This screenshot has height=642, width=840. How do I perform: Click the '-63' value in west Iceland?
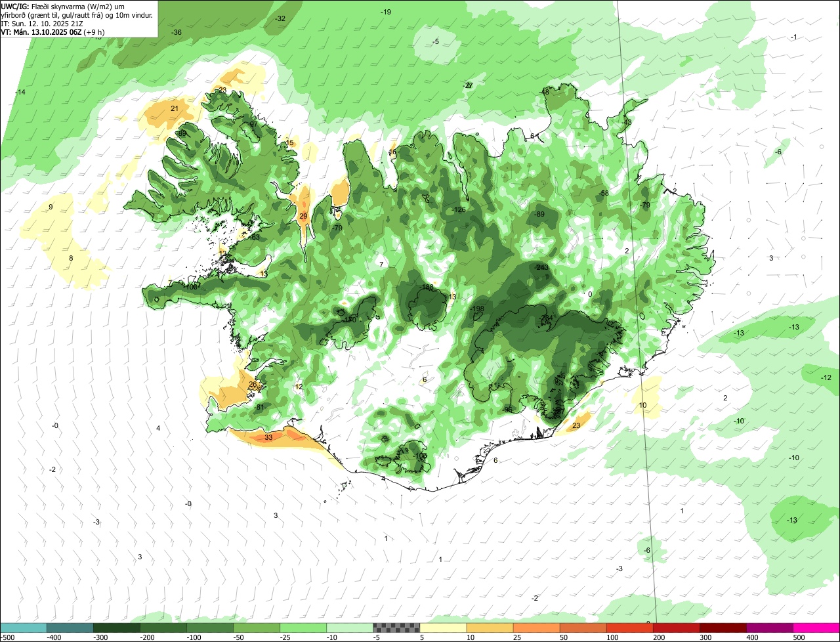(255, 237)
